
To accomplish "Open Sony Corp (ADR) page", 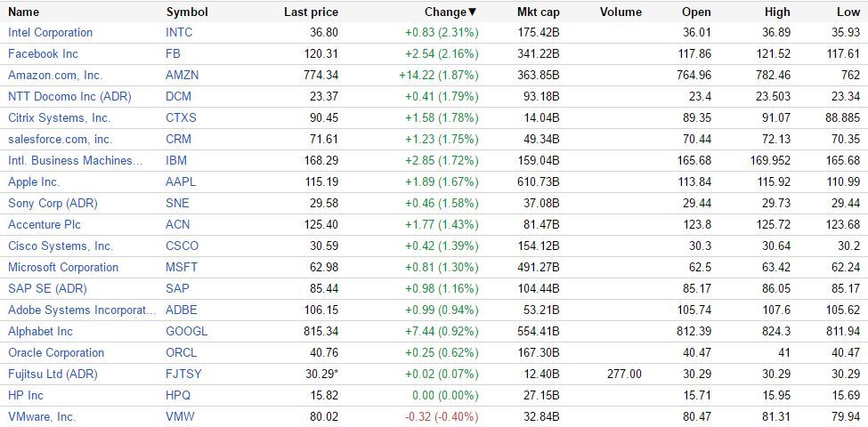I will (x=53, y=204).
